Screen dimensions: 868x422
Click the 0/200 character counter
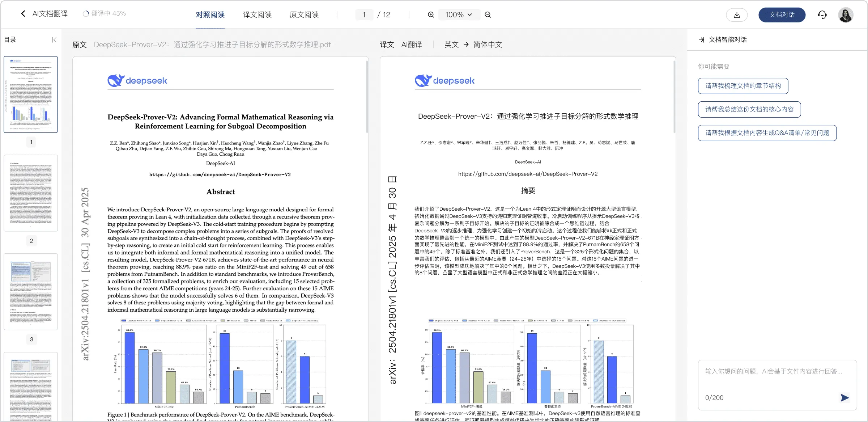[x=714, y=398]
